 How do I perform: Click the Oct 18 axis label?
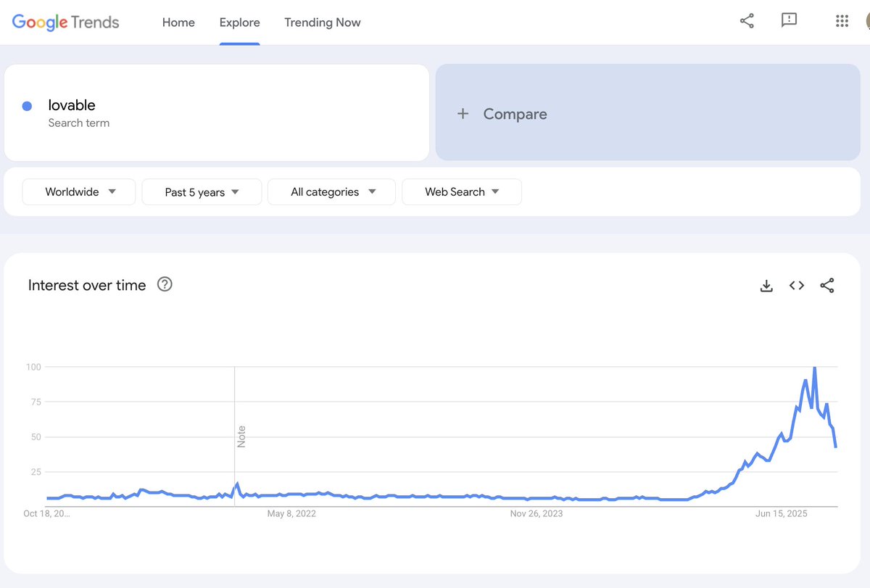coord(47,514)
